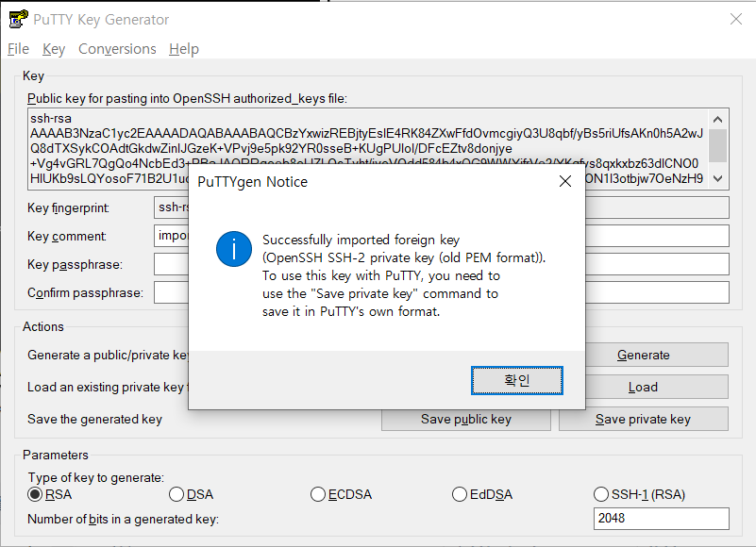756x547 pixels.
Task: Click the number of bits field showing 2048
Action: tap(661, 519)
